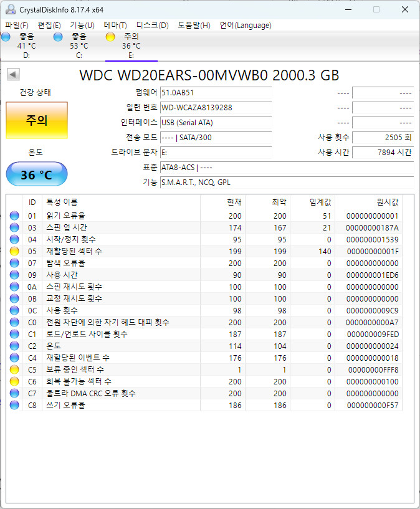The height and width of the screenshot is (509, 420).
Task: Click status orb for C8 쓰기 오류율
Action: [x=14, y=405]
